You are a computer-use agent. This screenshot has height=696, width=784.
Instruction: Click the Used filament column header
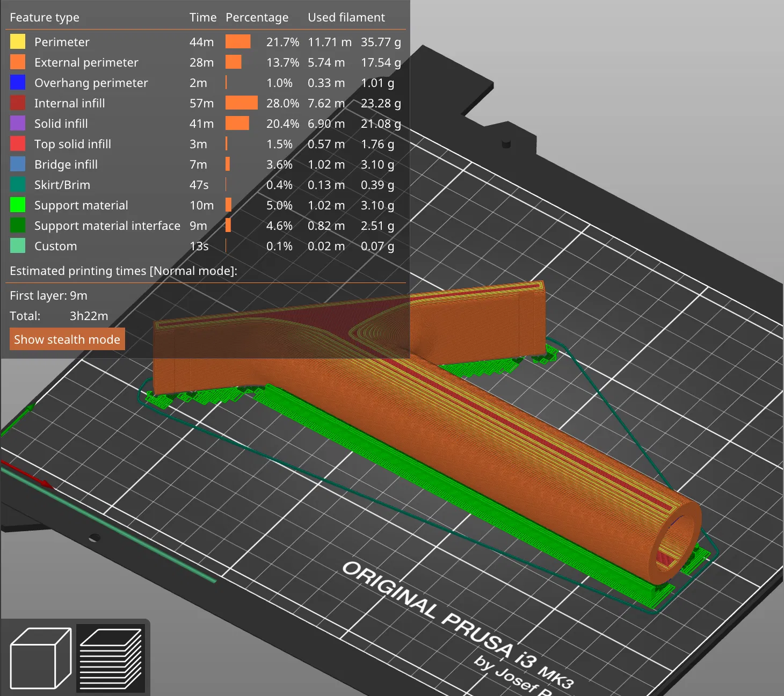pyautogui.click(x=346, y=17)
